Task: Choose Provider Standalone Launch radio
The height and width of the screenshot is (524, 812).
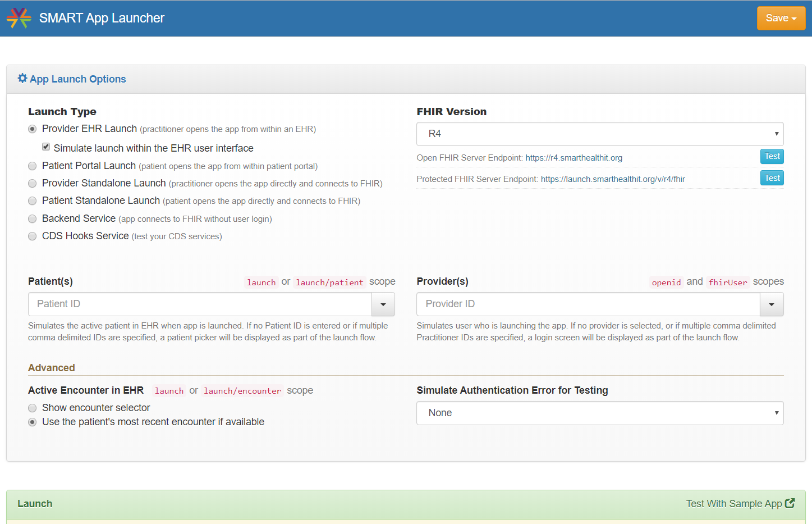Action: coord(33,184)
